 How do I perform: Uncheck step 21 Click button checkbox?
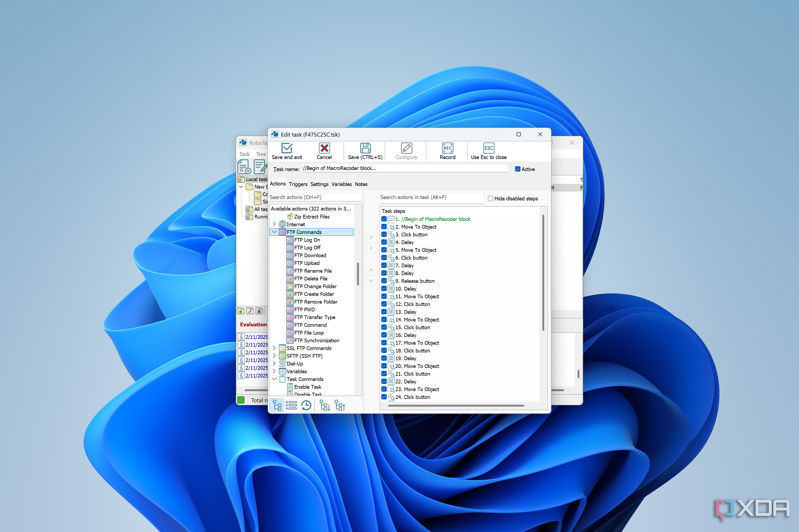tap(384, 374)
